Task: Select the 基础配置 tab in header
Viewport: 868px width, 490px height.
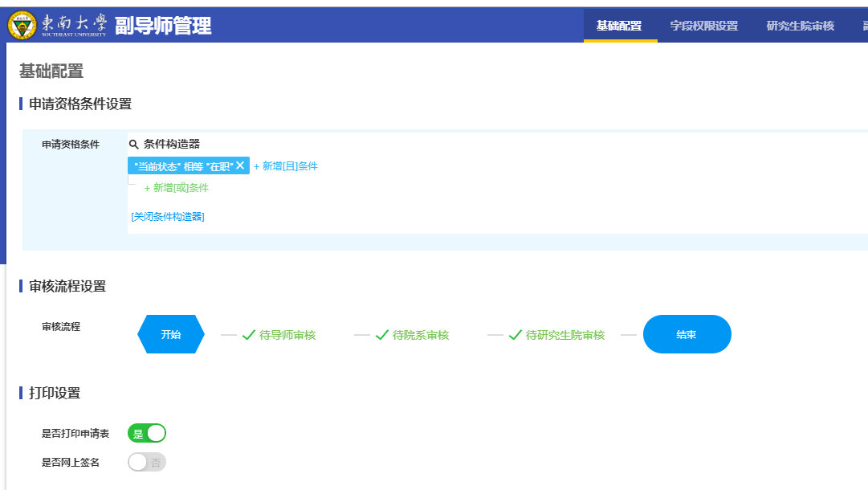Action: pos(619,26)
